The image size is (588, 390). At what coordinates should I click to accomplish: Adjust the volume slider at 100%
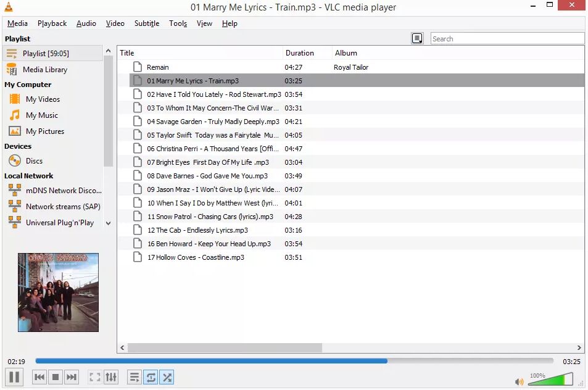[x=550, y=379]
